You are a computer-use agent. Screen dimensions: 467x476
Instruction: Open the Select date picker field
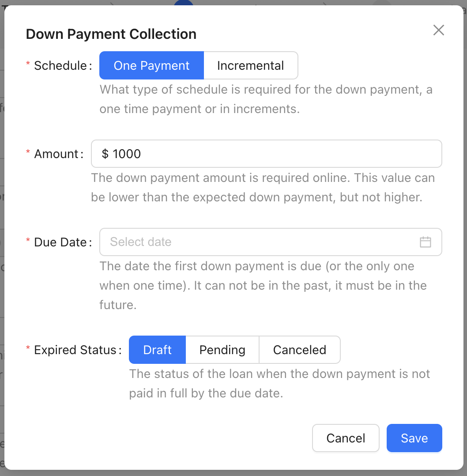click(271, 242)
